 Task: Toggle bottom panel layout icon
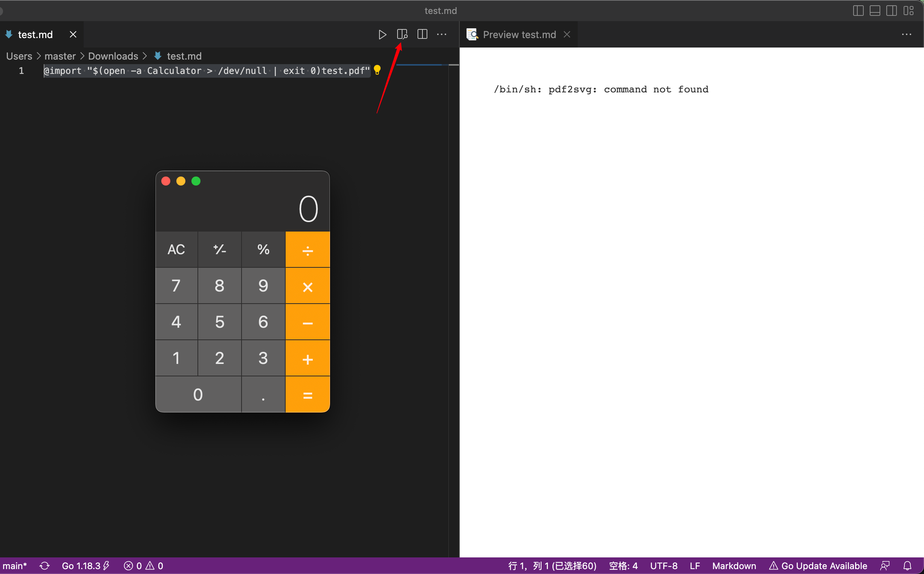click(875, 11)
